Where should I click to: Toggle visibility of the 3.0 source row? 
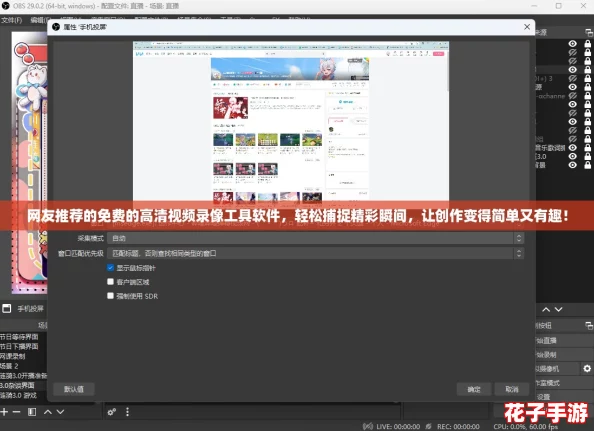572,156
